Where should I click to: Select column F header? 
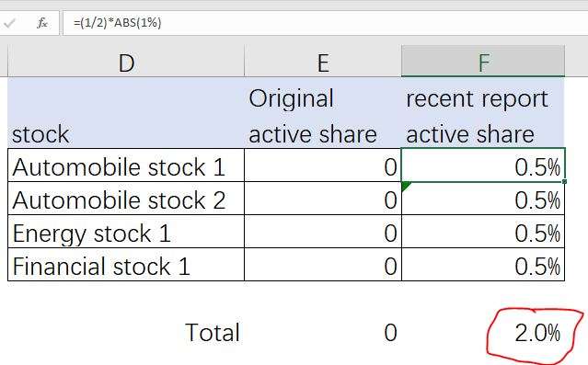(483, 62)
